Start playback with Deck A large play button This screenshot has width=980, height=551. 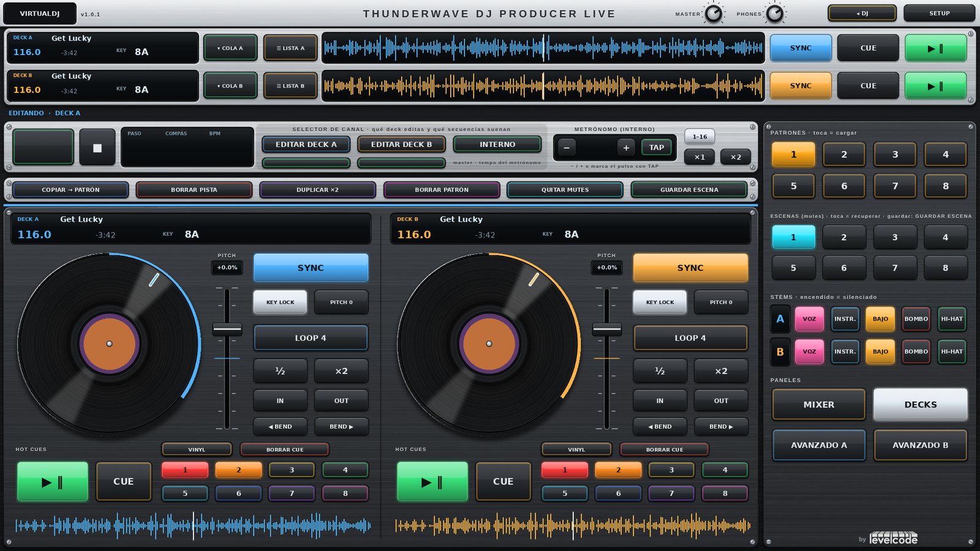(53, 482)
